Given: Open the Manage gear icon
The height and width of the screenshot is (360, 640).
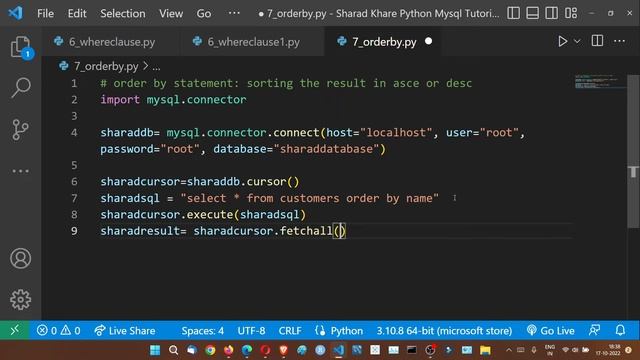Looking at the screenshot, I should 20,300.
